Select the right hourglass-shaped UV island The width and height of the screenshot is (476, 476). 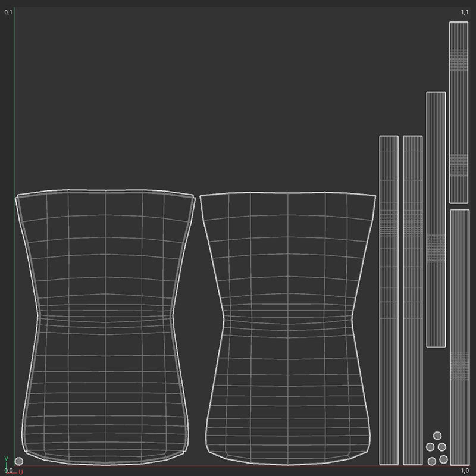pyautogui.click(x=288, y=328)
